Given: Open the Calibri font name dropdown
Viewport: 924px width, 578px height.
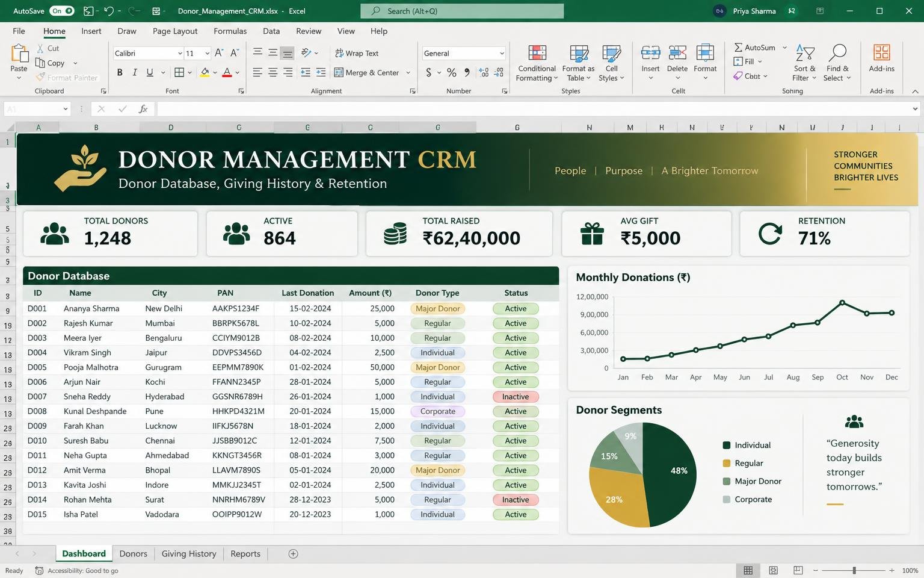Looking at the screenshot, I should pos(179,54).
